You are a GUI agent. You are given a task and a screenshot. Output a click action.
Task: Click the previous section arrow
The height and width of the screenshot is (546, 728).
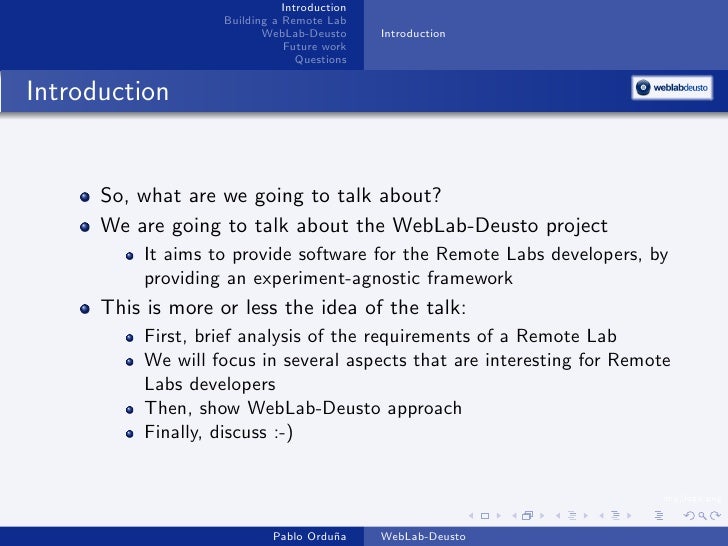[601, 515]
